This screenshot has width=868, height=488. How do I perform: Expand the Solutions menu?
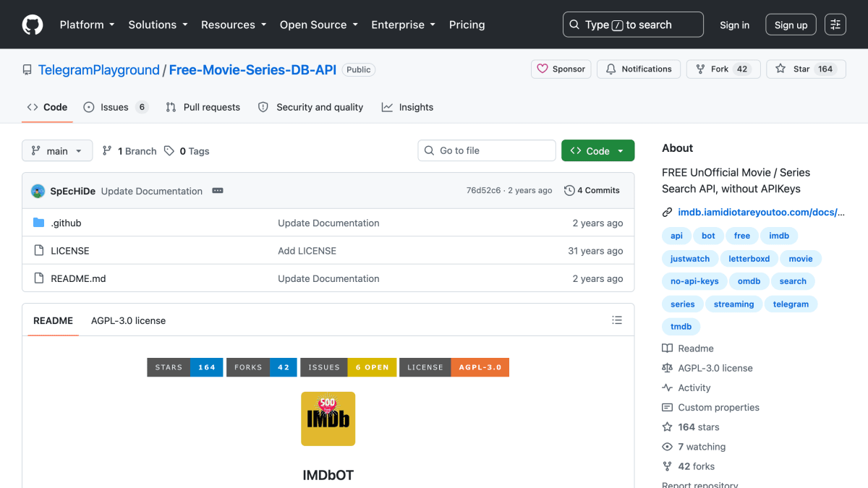coord(158,25)
